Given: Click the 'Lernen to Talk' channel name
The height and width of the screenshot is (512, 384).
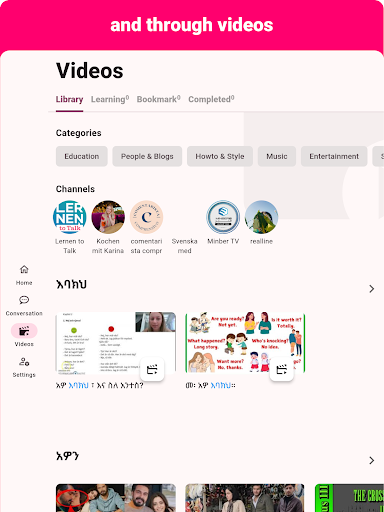Looking at the screenshot, I should 70,246.
